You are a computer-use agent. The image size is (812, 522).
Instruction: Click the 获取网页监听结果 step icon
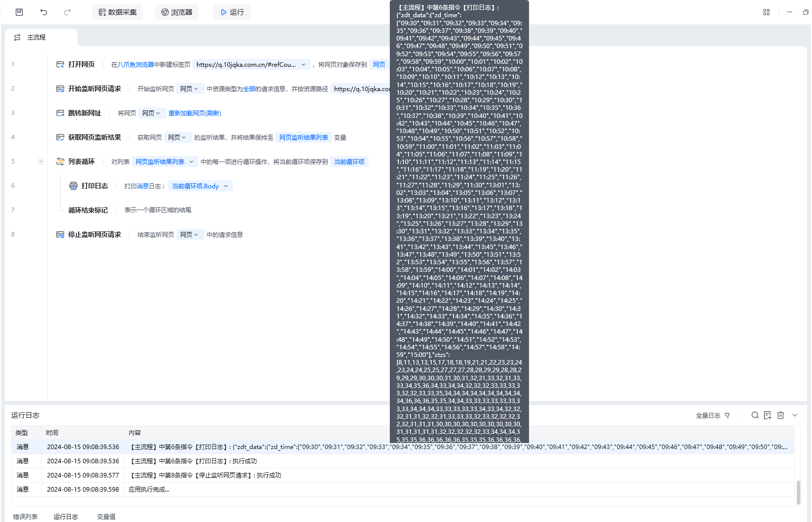pos(60,137)
